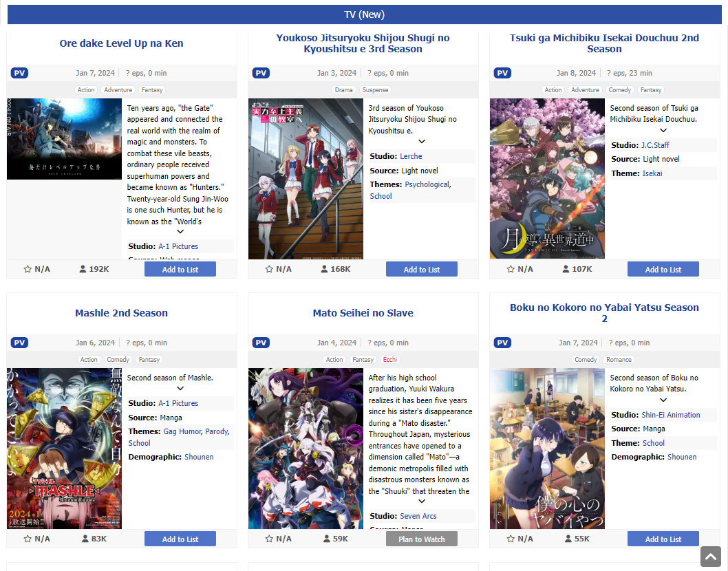
Task: Filter by the Romance genre tag
Action: (x=619, y=360)
